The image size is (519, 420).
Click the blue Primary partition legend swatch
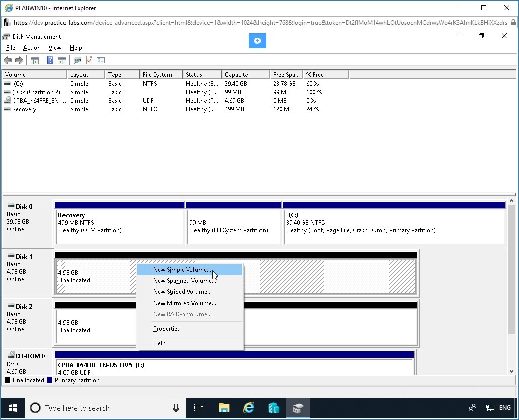(x=50, y=380)
